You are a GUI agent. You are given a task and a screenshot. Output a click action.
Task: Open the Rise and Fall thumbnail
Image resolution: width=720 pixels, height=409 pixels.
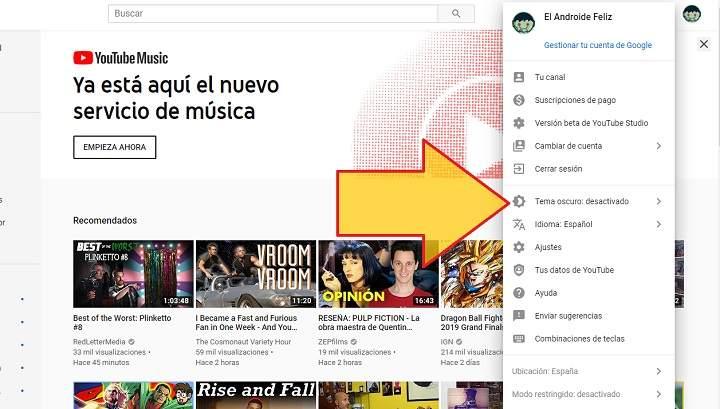tap(256, 395)
